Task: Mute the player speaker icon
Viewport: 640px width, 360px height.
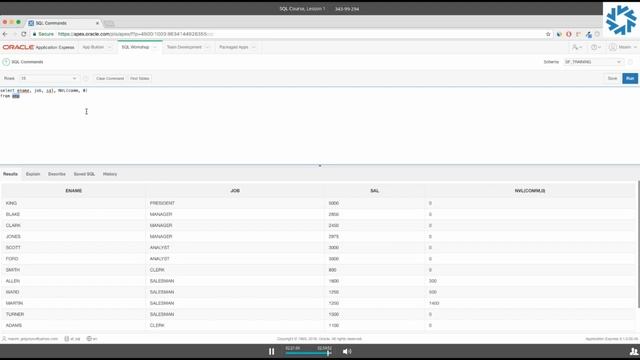Action: click(347, 351)
